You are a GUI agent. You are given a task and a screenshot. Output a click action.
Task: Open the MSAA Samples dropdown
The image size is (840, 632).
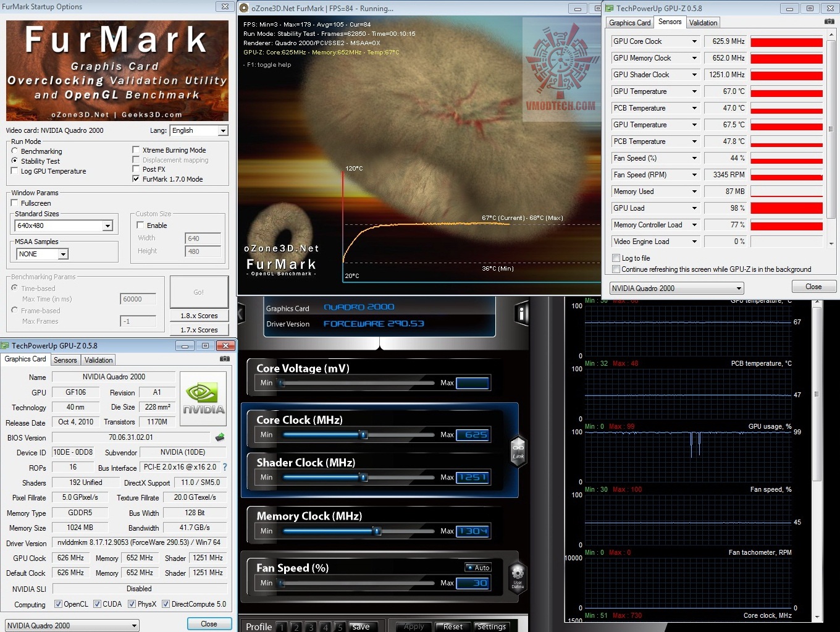pyautogui.click(x=63, y=254)
